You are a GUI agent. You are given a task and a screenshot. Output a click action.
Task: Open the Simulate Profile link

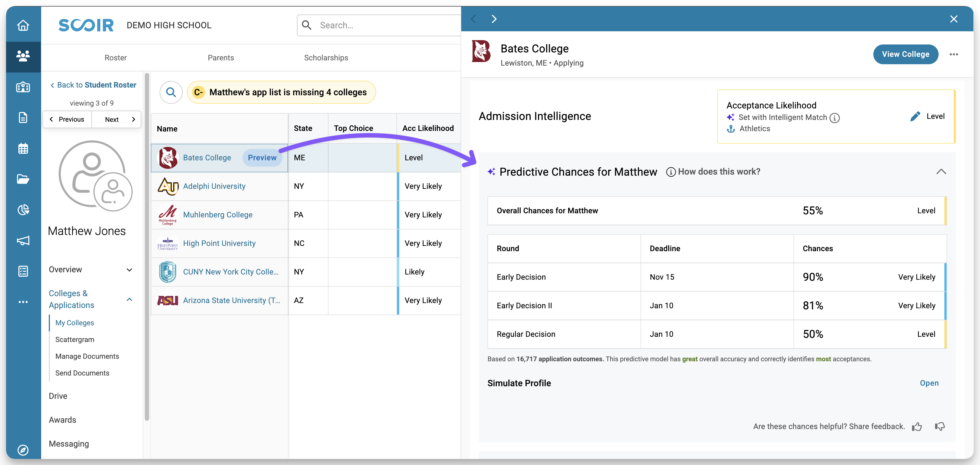click(x=929, y=383)
